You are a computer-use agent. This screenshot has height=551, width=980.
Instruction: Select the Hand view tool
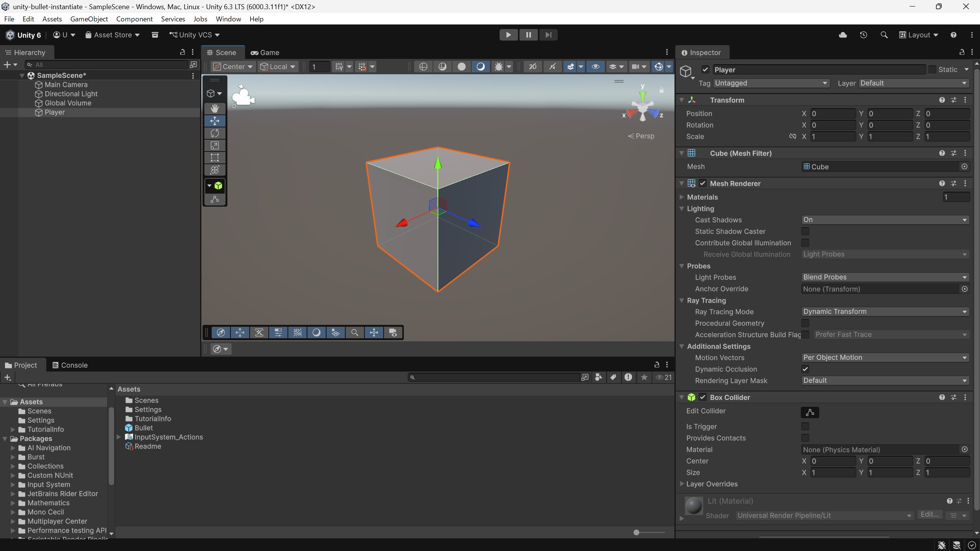215,108
